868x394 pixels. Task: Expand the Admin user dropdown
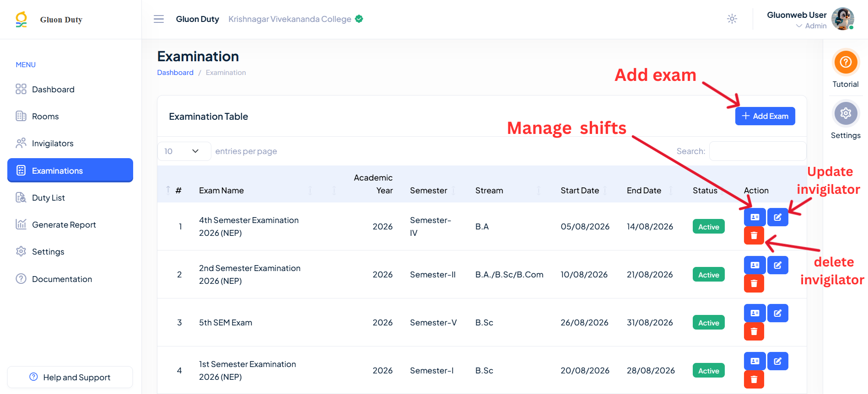(x=811, y=26)
